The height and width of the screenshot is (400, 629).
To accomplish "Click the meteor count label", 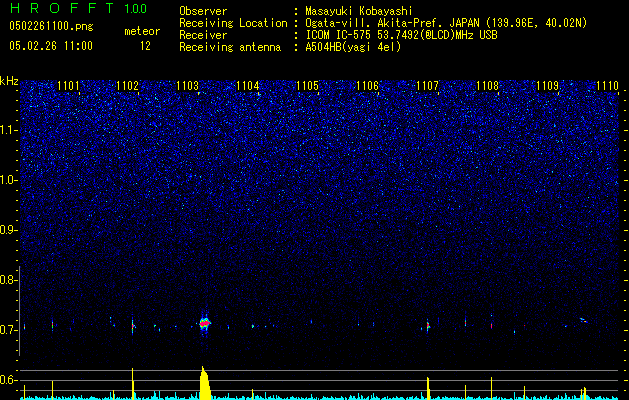I will (142, 31).
